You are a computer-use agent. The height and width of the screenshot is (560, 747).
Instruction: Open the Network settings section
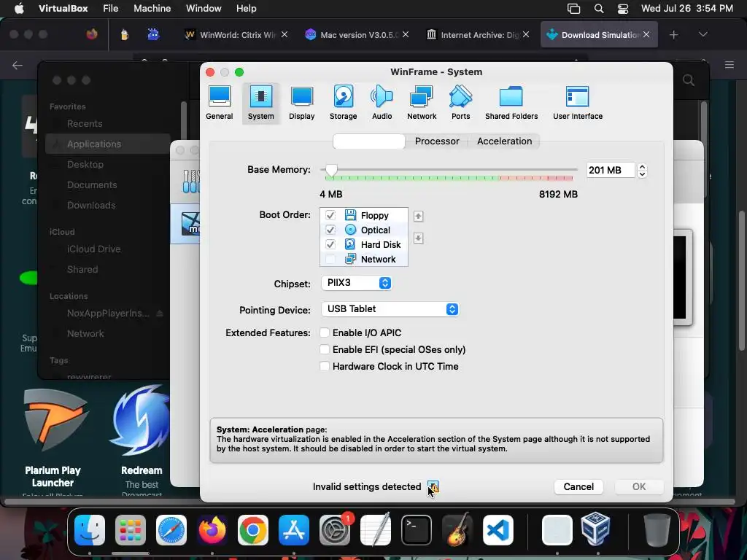click(422, 103)
